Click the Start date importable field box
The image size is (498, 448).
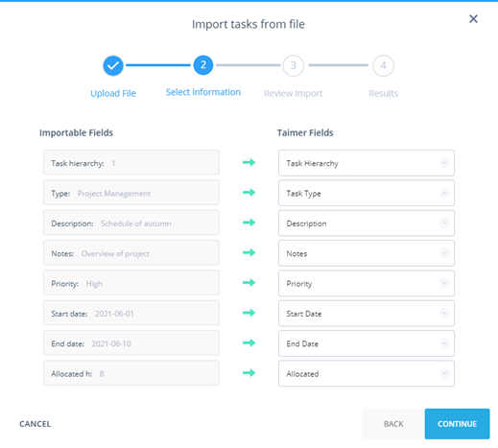pyautogui.click(x=131, y=313)
